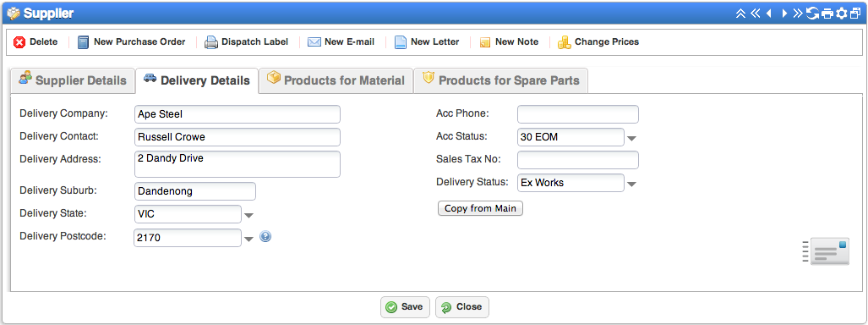Switch to Products for Spare Parts tab
Viewport: 868px width, 325px height.
point(501,80)
